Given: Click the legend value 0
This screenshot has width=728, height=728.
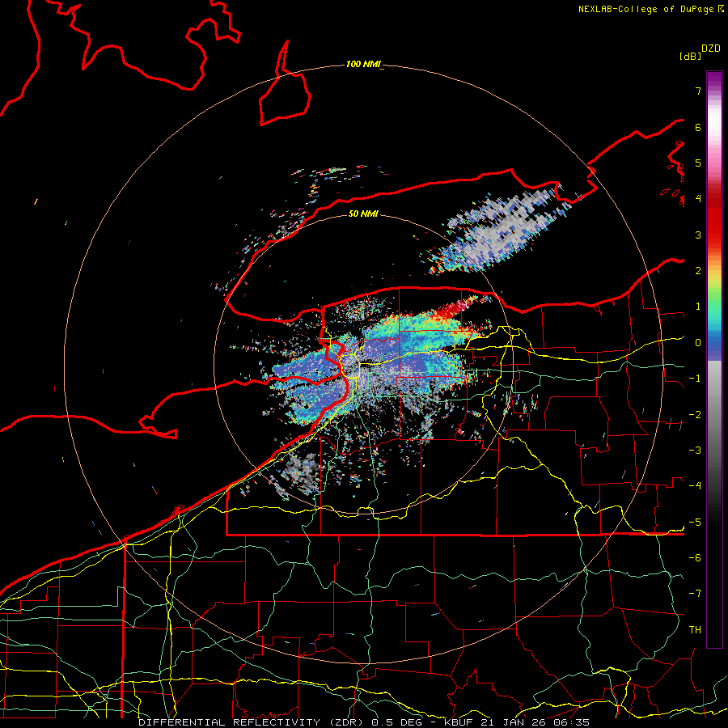Looking at the screenshot, I should point(698,343).
